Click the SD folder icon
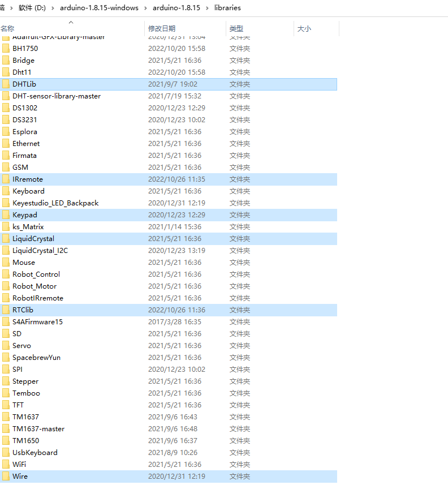 click(6, 334)
